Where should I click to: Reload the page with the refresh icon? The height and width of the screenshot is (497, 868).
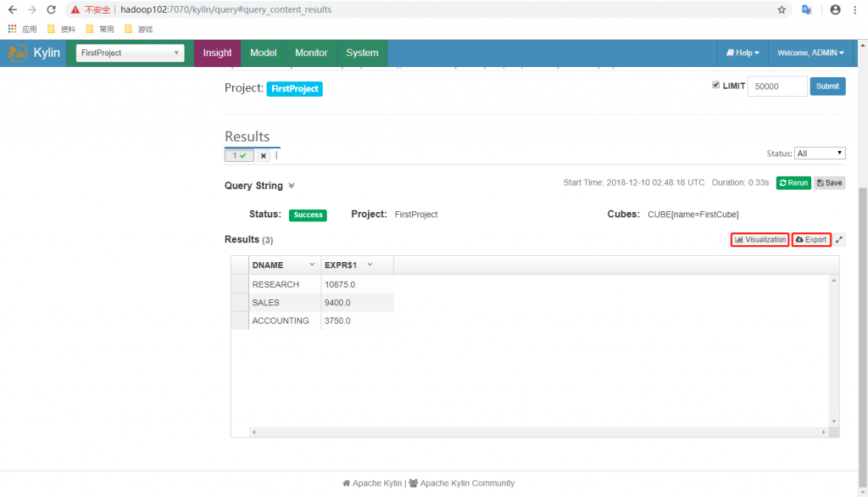tap(51, 9)
